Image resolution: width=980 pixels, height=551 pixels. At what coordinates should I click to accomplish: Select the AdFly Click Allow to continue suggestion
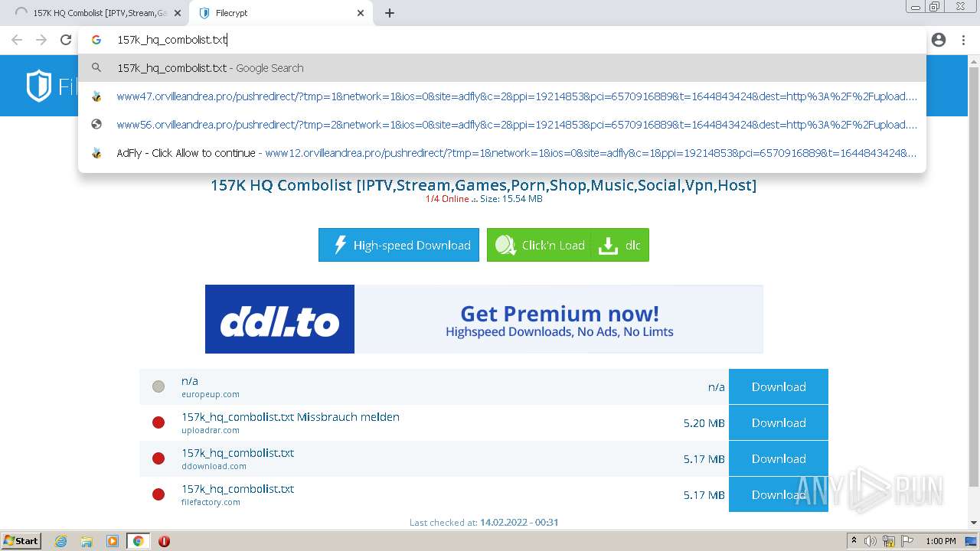click(501, 153)
